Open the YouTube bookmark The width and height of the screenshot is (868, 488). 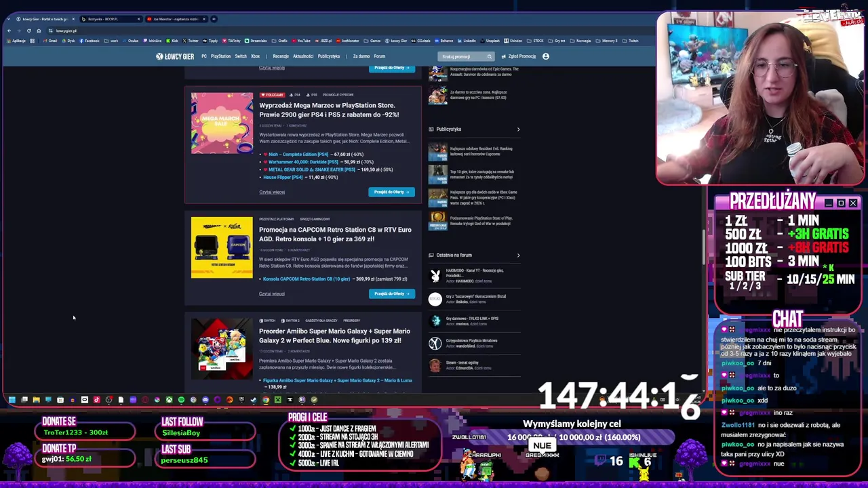(301, 41)
